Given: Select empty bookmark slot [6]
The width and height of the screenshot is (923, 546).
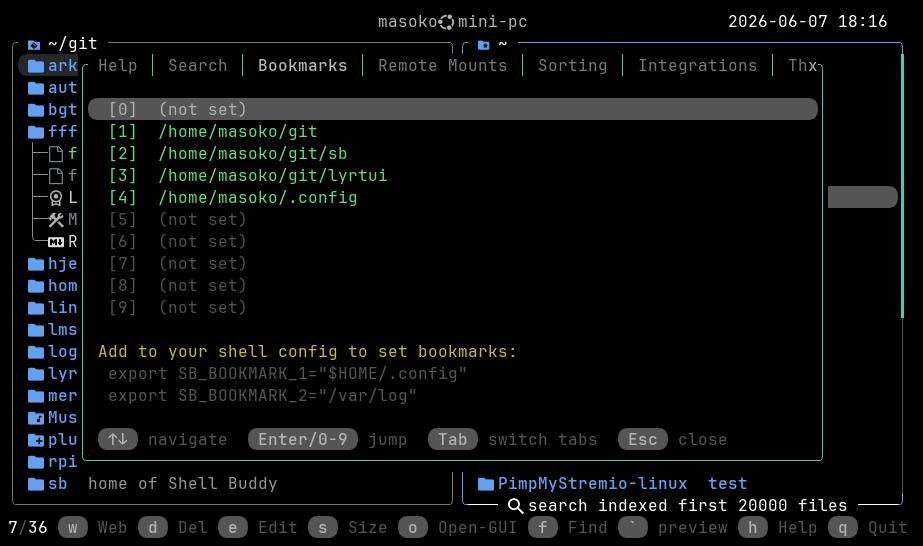Looking at the screenshot, I should point(177,241).
